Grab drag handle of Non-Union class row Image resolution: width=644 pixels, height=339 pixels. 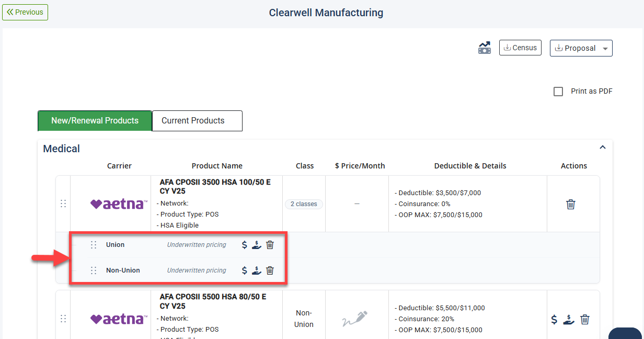pos(94,270)
